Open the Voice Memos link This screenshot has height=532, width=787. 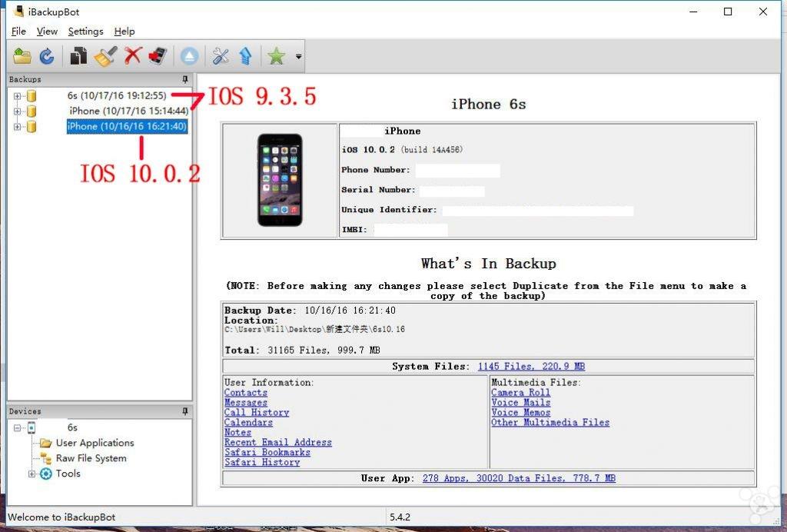(x=520, y=413)
